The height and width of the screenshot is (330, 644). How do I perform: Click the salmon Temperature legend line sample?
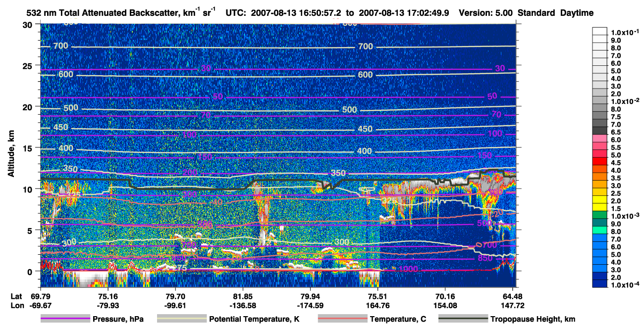click(342, 319)
